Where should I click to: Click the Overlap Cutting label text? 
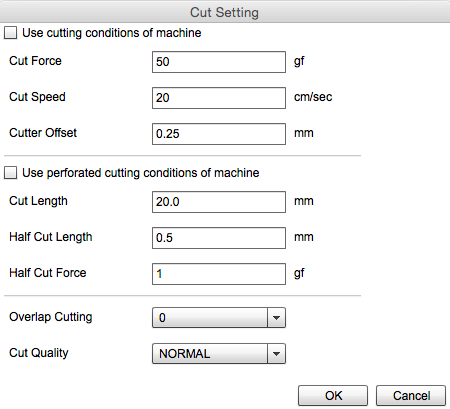pyautogui.click(x=51, y=317)
